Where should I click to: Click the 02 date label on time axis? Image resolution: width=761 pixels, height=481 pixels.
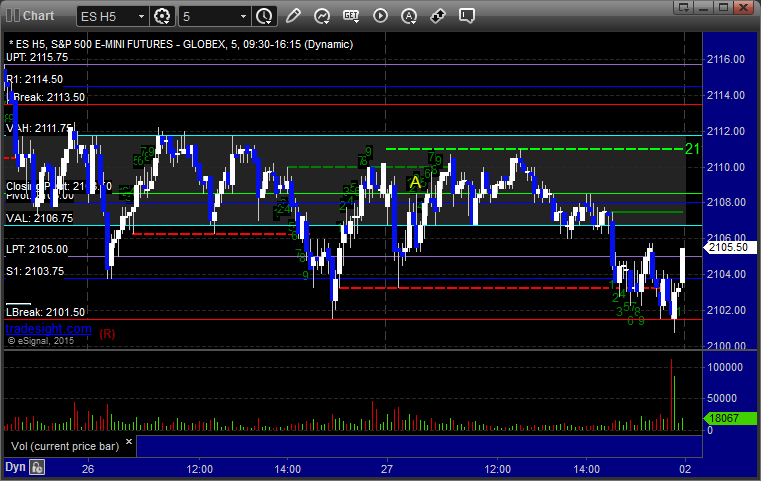click(685, 469)
